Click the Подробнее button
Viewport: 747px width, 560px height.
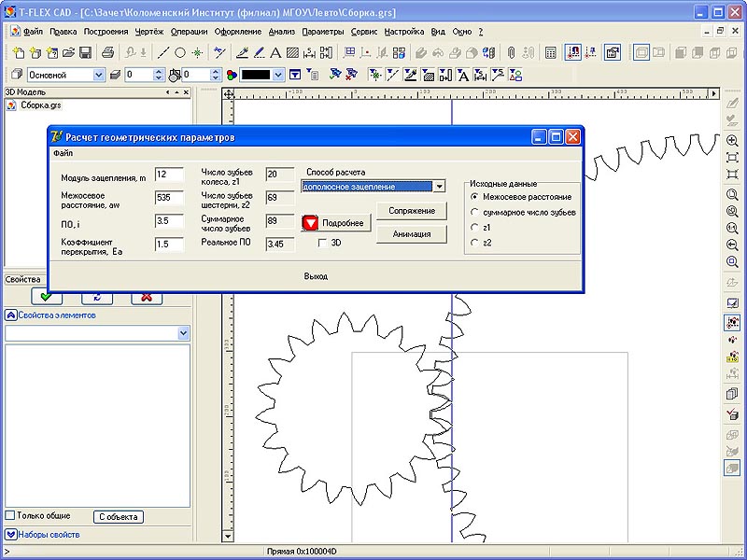pyautogui.click(x=336, y=223)
